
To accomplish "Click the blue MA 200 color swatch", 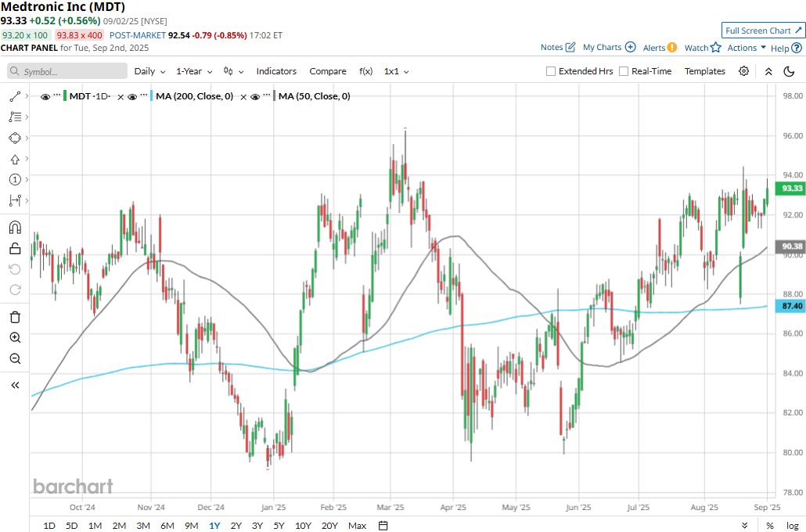I will coord(152,96).
